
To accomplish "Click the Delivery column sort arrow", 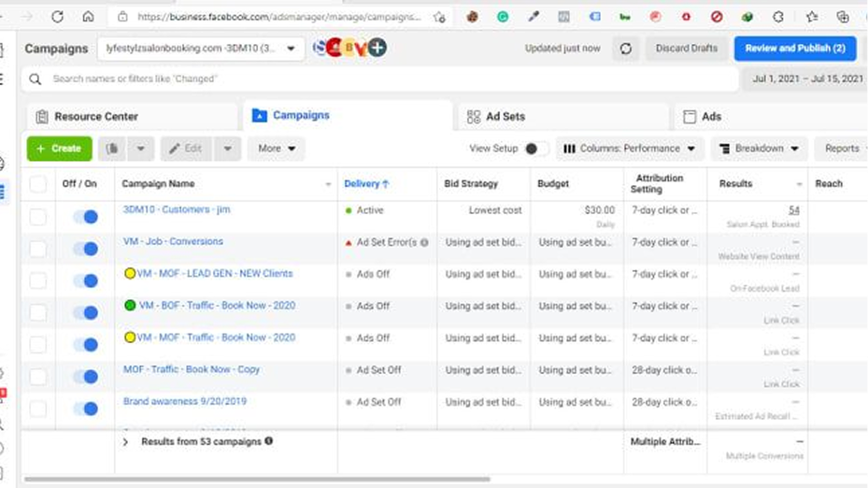I will 386,184.
